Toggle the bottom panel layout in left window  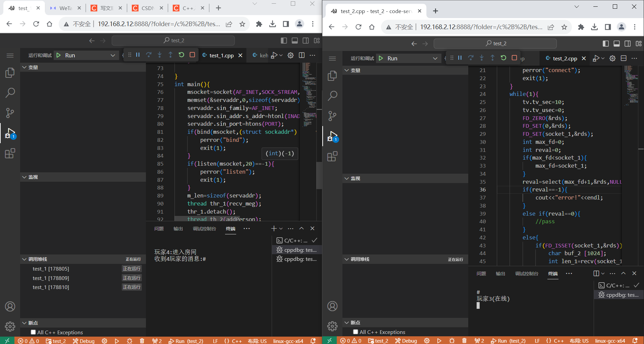click(294, 41)
